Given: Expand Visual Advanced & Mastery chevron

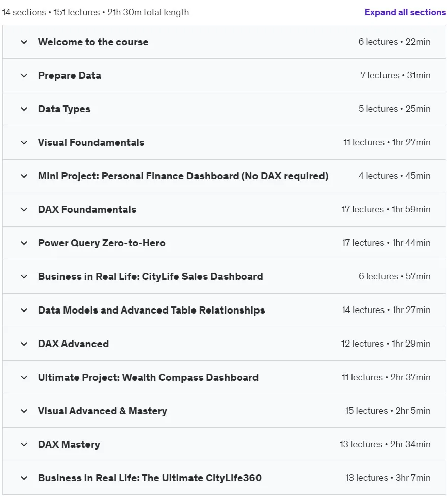Looking at the screenshot, I should pyautogui.click(x=24, y=411).
